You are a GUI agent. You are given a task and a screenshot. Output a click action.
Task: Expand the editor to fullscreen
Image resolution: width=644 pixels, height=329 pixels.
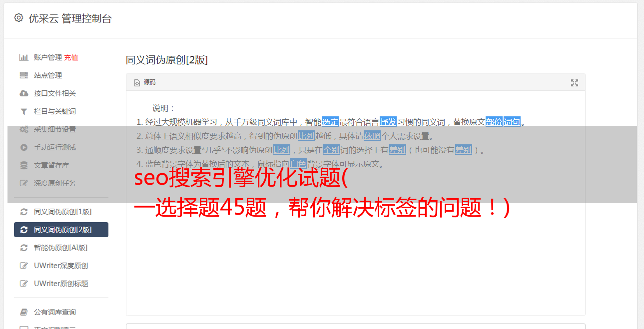(575, 83)
